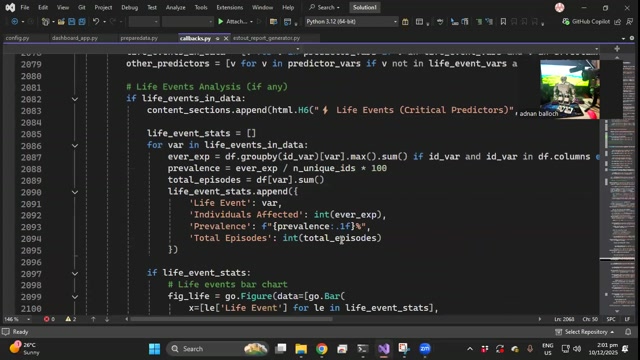This screenshot has height=360, width=640.
Task: Click the SPC indentation indicator
Action: pyautogui.click(x=611, y=319)
